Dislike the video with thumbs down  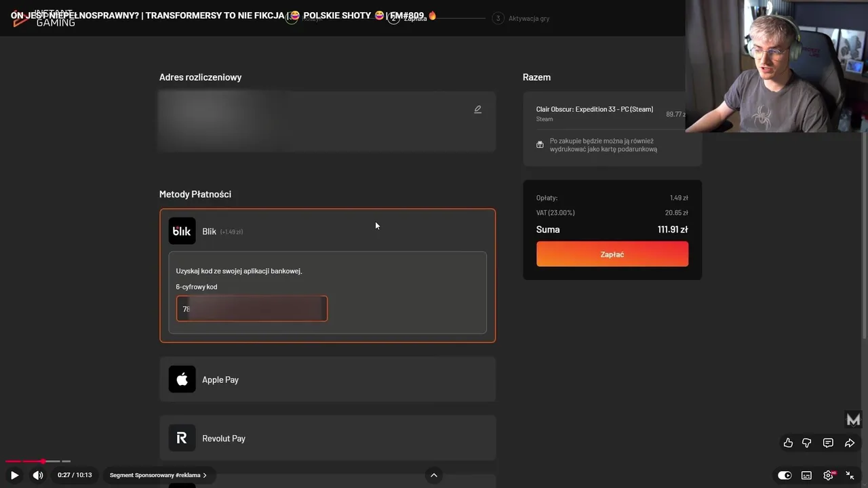coord(807,443)
